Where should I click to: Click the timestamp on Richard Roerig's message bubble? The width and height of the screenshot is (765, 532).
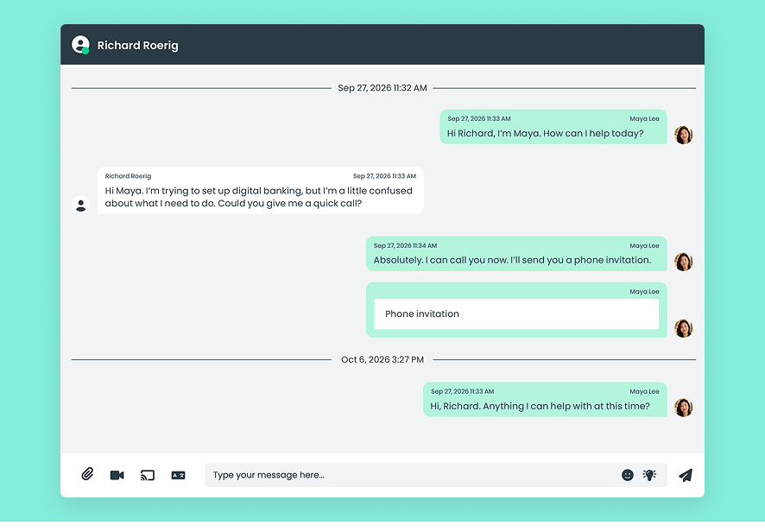384,176
